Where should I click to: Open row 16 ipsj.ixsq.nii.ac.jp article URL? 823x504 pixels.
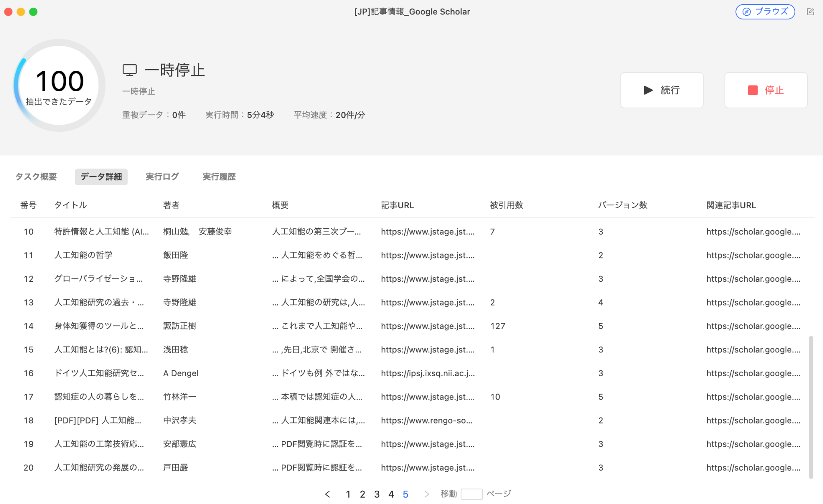point(428,373)
